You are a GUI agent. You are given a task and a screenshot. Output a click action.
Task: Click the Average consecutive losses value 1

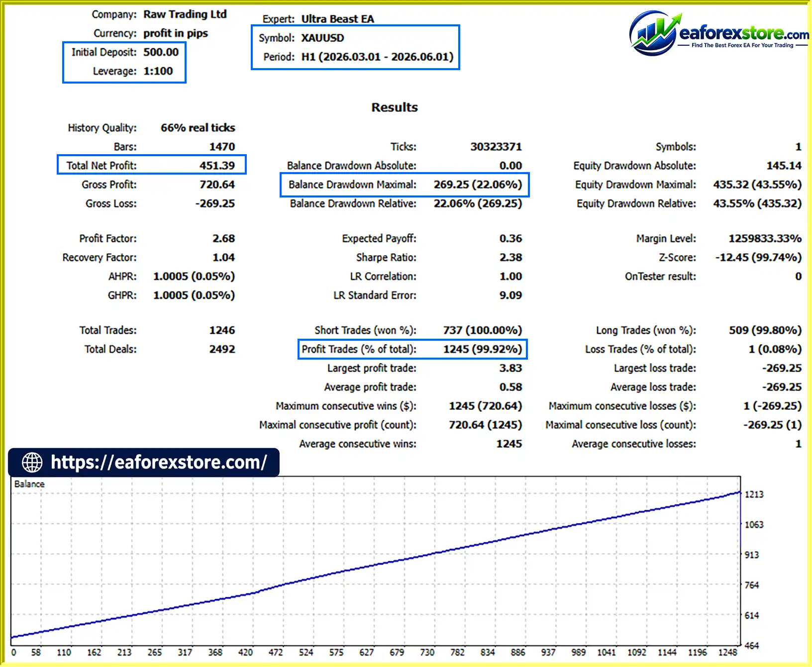click(799, 444)
